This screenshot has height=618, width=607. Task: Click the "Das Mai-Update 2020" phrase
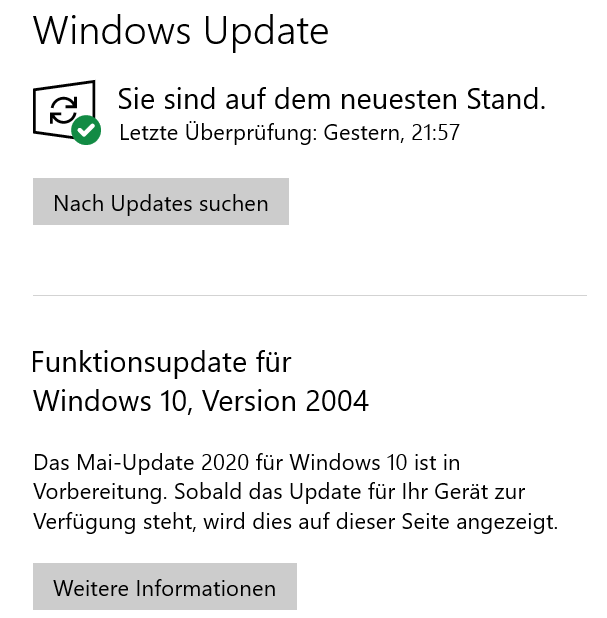[132, 463]
